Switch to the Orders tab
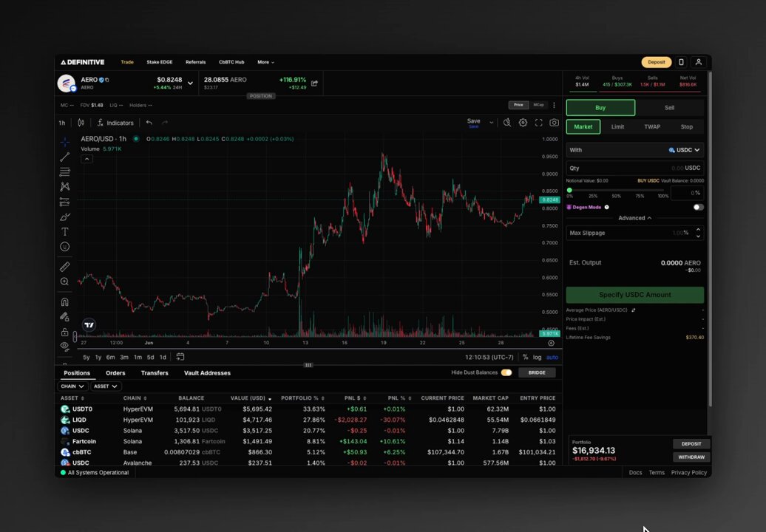This screenshot has width=766, height=532. 115,373
